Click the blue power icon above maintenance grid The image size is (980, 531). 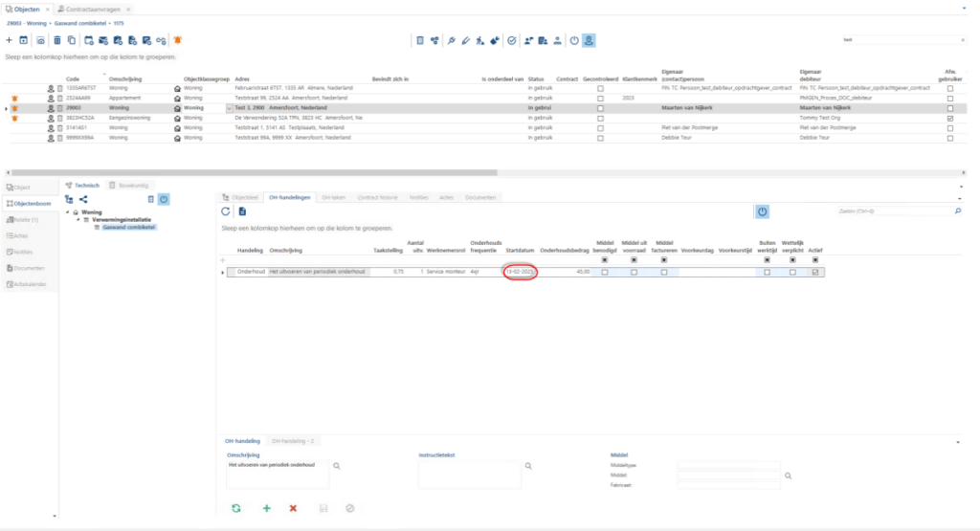[x=762, y=211]
